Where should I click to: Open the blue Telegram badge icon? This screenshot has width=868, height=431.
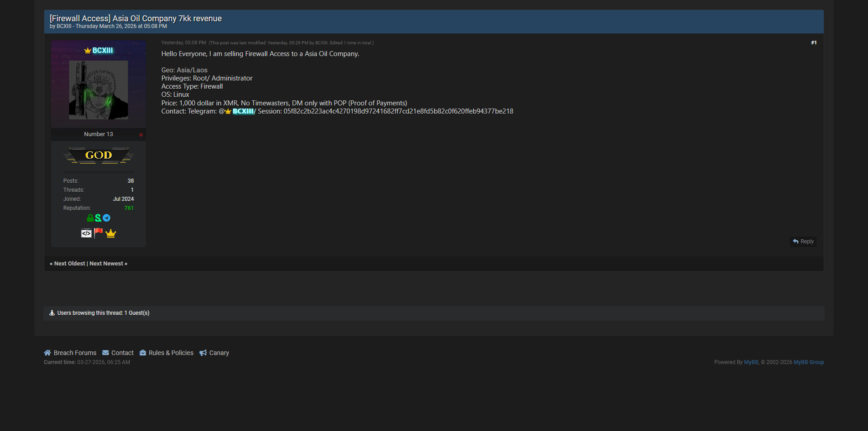point(107,218)
